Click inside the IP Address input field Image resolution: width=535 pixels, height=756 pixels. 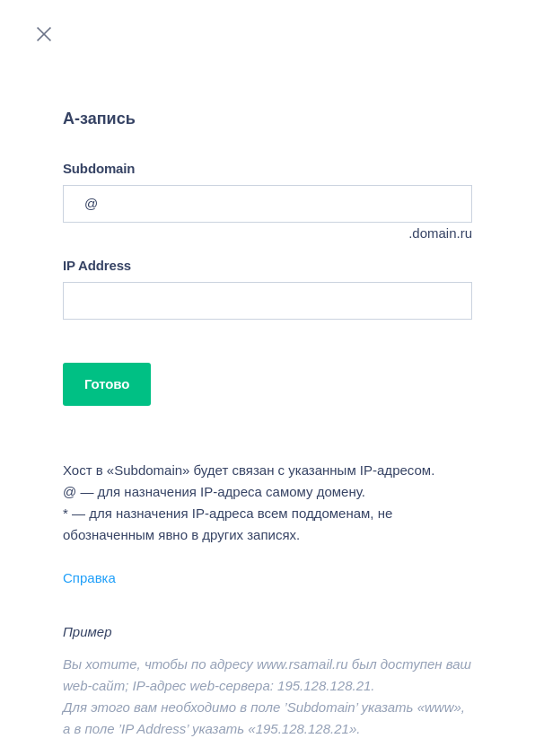pyautogui.click(x=267, y=301)
